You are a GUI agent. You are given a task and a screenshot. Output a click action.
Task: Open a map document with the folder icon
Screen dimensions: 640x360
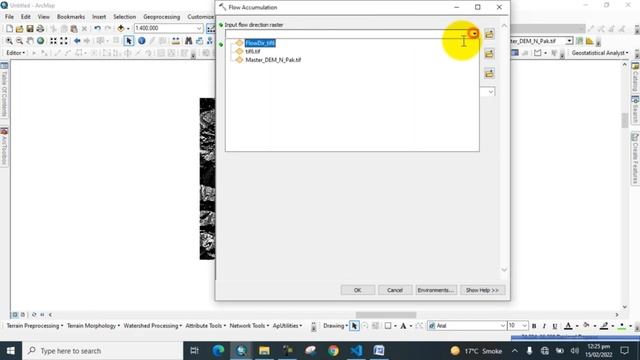19,29
